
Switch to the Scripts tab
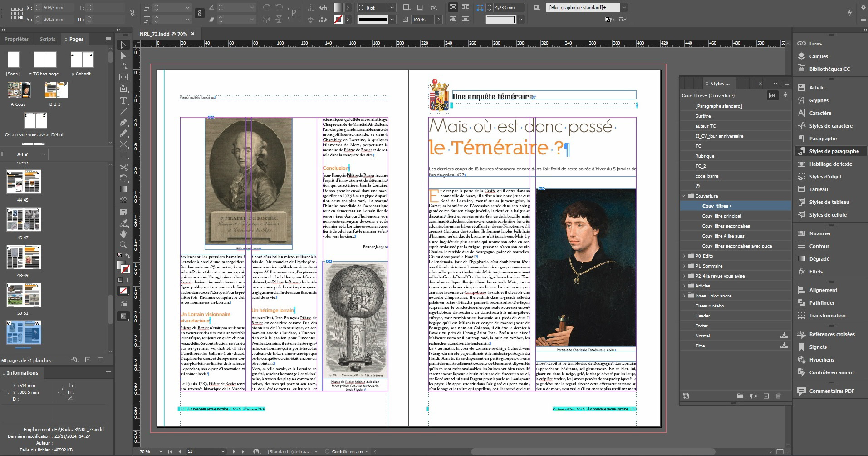tap(47, 39)
